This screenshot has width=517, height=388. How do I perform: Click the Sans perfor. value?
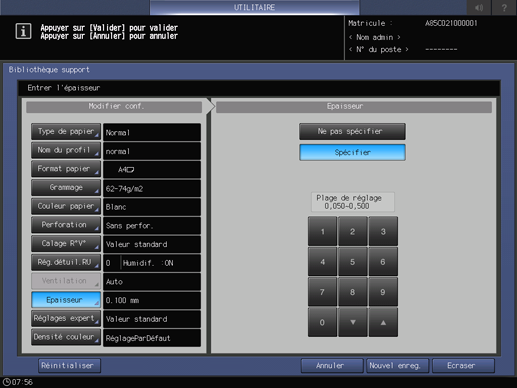click(152, 225)
